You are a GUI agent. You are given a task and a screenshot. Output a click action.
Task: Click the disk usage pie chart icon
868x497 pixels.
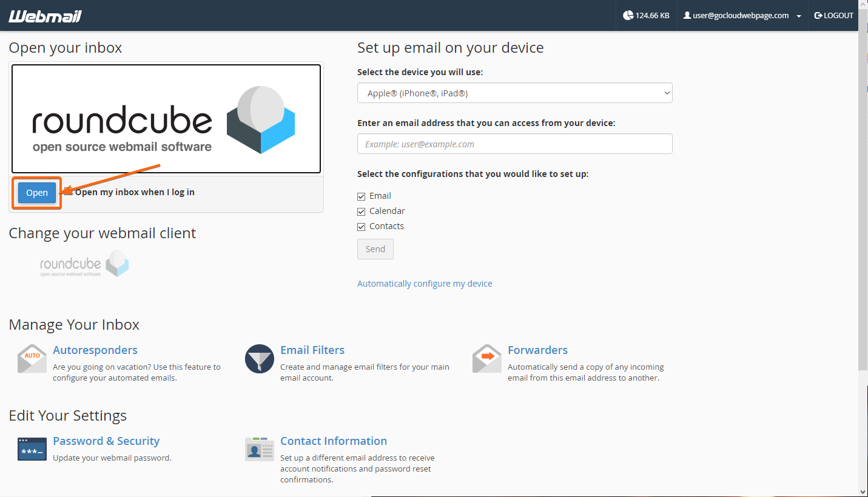(628, 15)
